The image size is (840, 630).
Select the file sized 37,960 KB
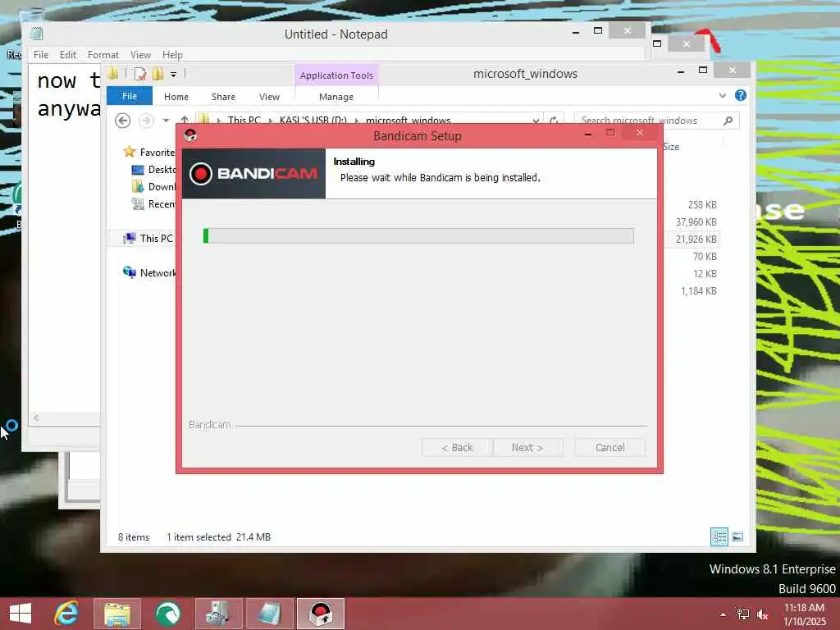tap(696, 221)
